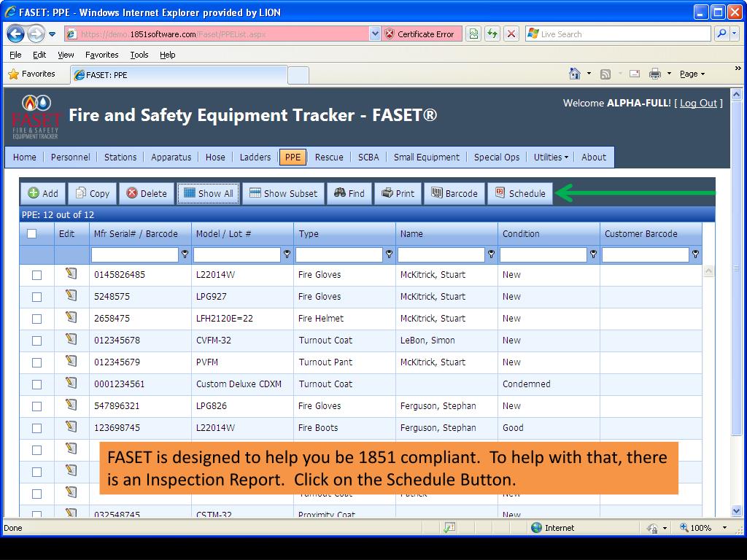Open the Home button dropdown arrow

point(589,74)
